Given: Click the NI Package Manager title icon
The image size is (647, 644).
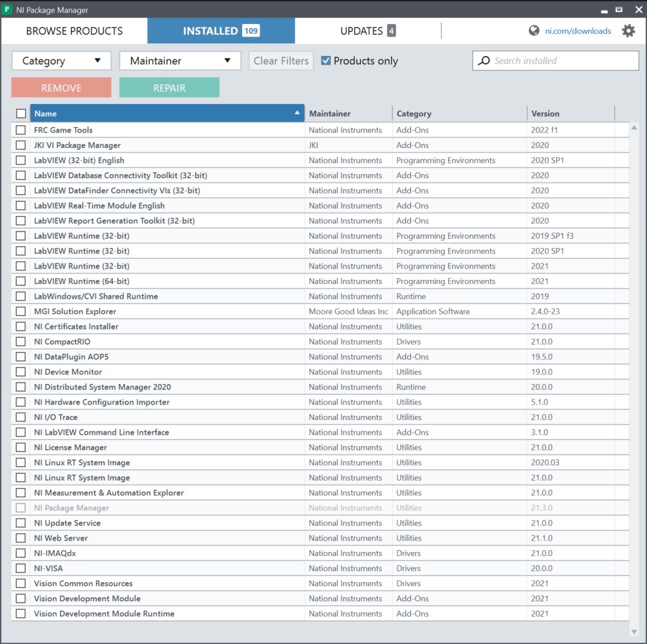Looking at the screenshot, I should click(7, 9).
